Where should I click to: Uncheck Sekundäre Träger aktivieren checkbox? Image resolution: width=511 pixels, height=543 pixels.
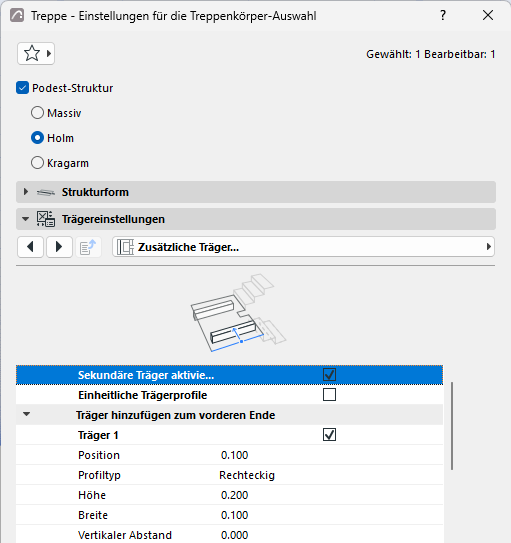click(329, 375)
